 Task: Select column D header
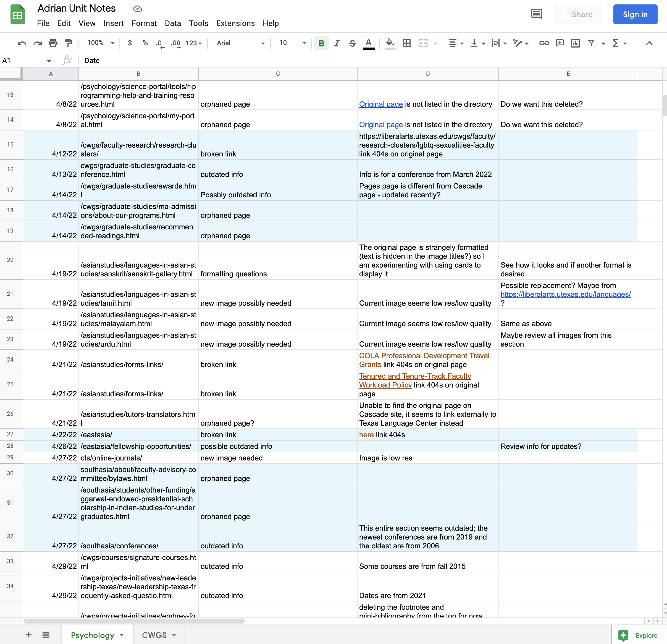pos(428,74)
